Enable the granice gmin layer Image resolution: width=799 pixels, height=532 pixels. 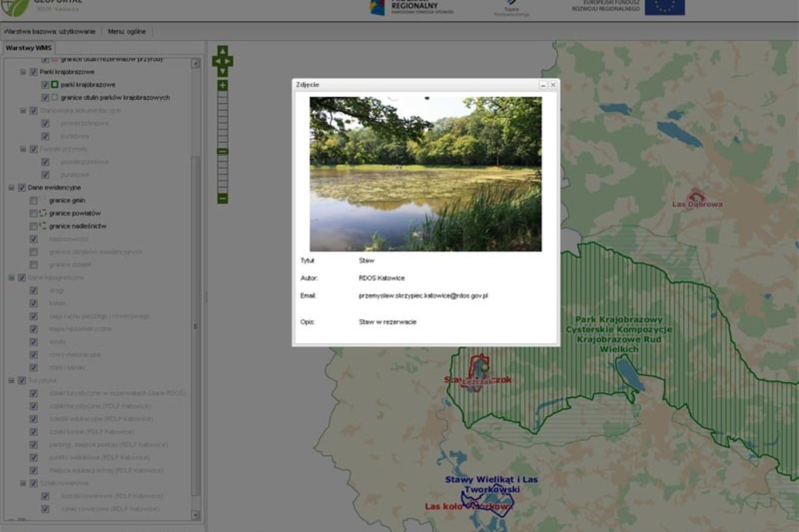click(x=33, y=201)
